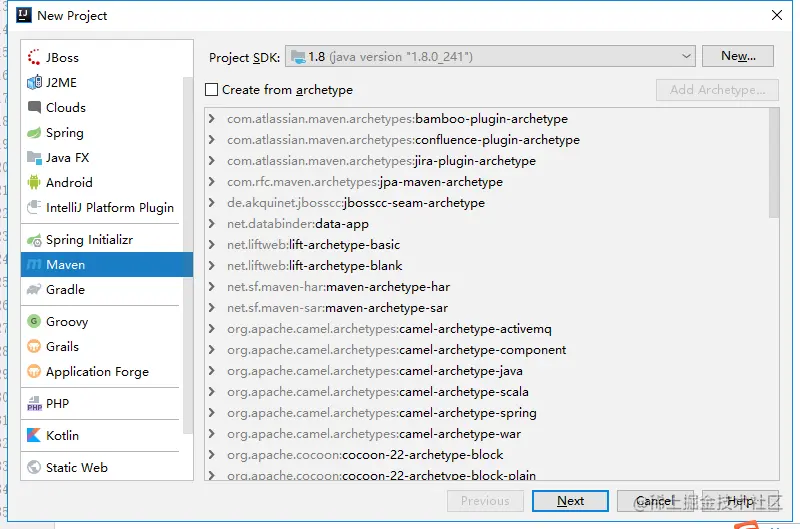This screenshot has height=529, width=800.
Task: Expand the maven-archetype-sar node
Action: click(212, 308)
